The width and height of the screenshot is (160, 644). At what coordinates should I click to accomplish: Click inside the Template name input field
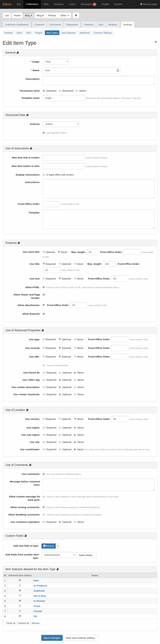coord(64,98)
